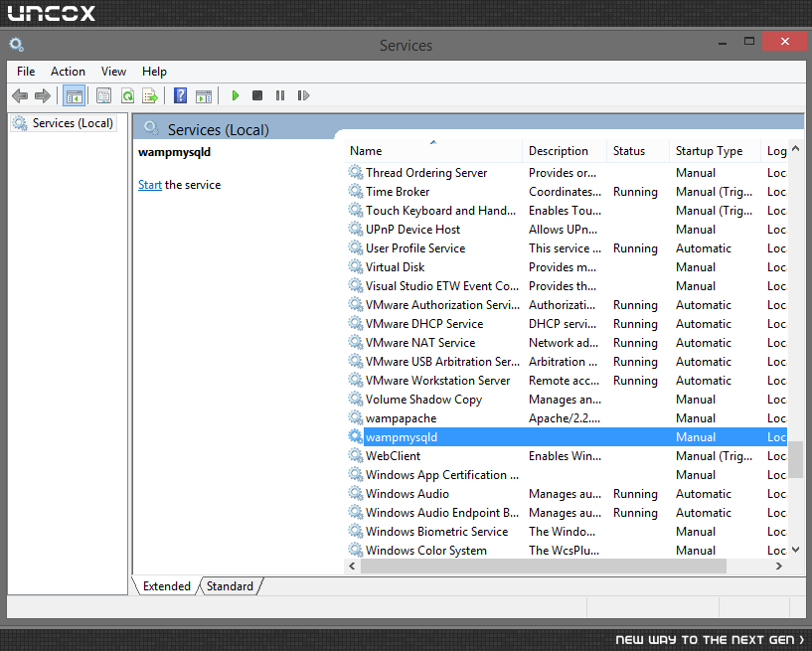Screen dimensions: 812x651
Task: Sort by the Description column header
Action: [x=565, y=151]
